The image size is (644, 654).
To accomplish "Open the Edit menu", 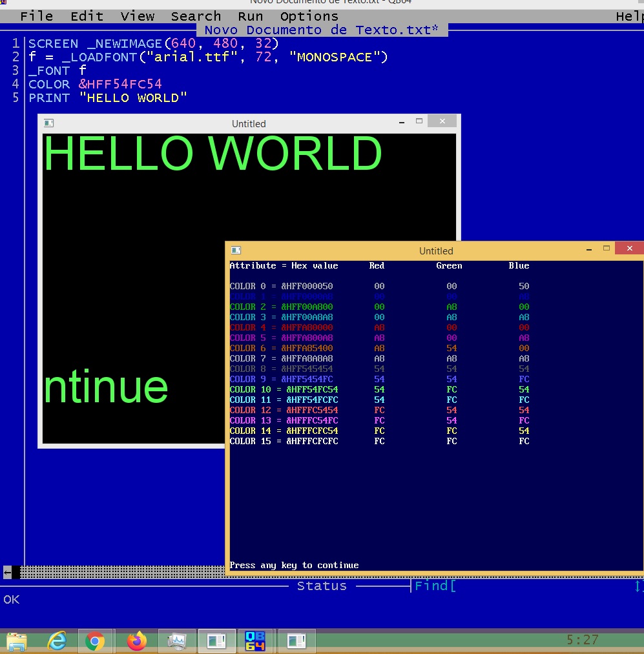I will pos(87,16).
